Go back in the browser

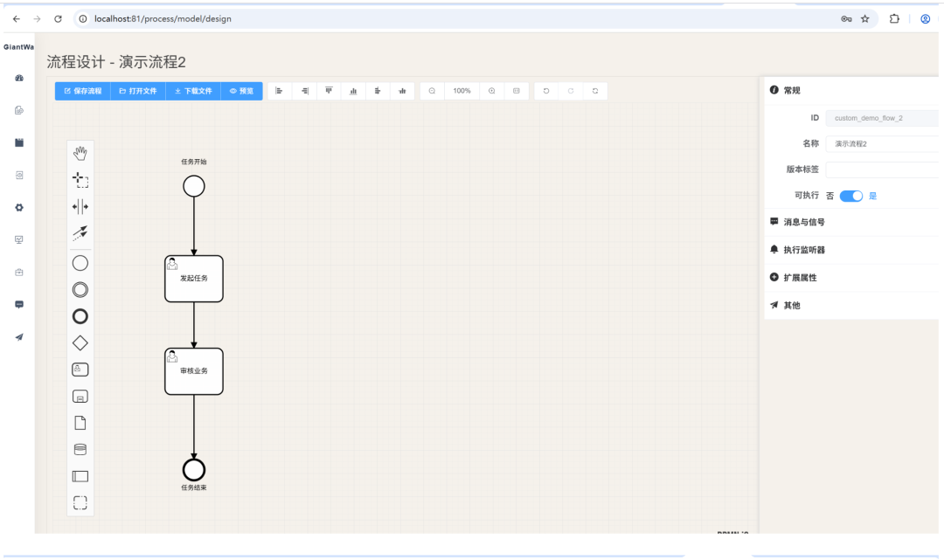click(17, 18)
